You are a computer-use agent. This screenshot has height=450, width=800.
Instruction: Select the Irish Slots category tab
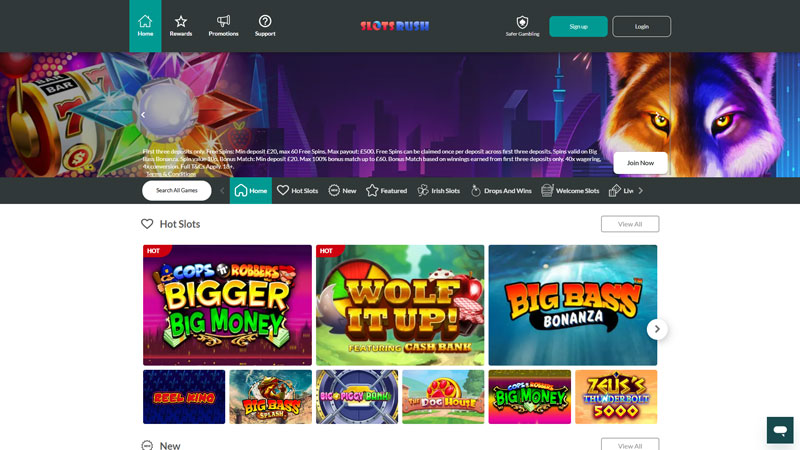(x=439, y=190)
